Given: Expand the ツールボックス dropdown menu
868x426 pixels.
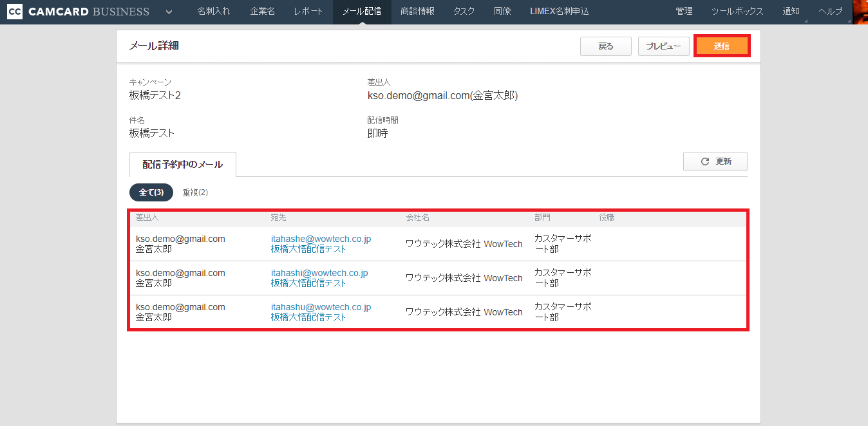Looking at the screenshot, I should click(x=737, y=12).
